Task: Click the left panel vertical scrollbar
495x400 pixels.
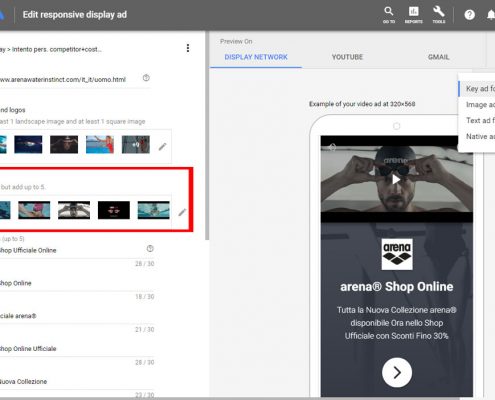Action: point(207,136)
